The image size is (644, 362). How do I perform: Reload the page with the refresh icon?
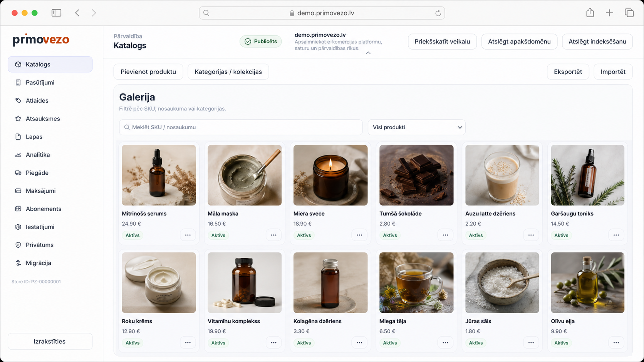438,13
